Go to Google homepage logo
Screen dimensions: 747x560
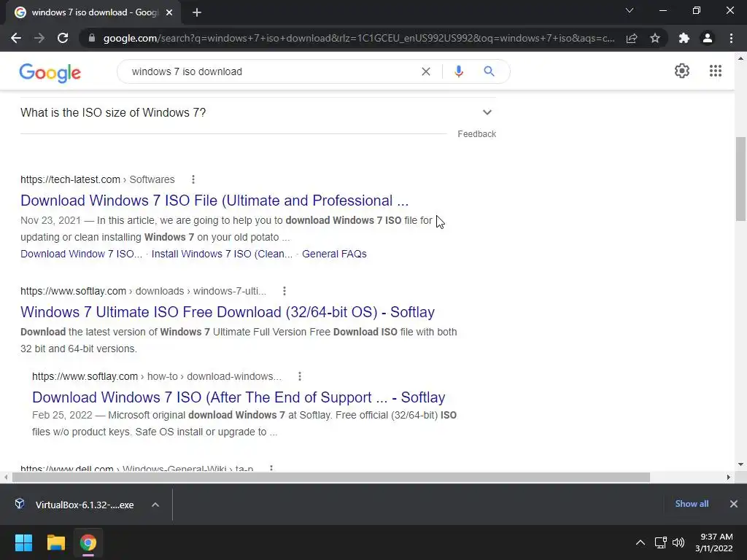pos(50,72)
